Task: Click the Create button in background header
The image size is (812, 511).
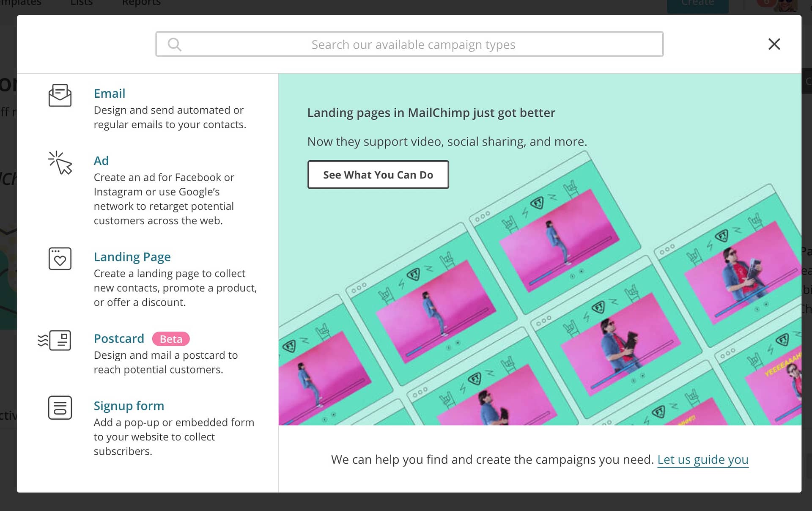Action: (x=698, y=5)
